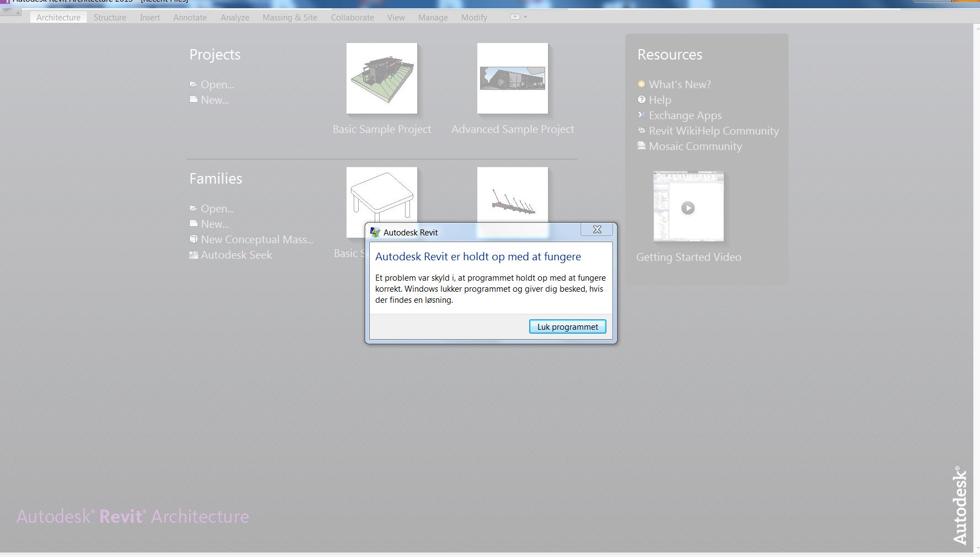980x557 pixels.
Task: Select the Insert ribbon tab
Action: (x=150, y=18)
